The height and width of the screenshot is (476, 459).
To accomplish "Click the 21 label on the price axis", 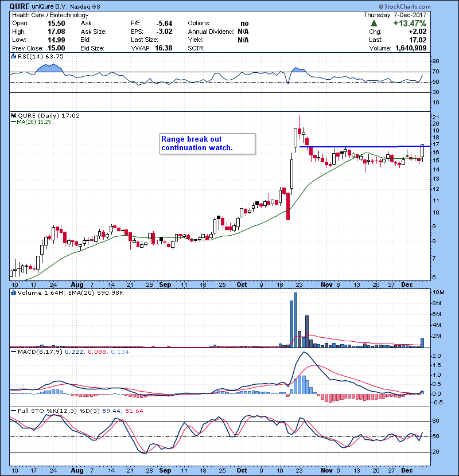I will pyautogui.click(x=436, y=118).
